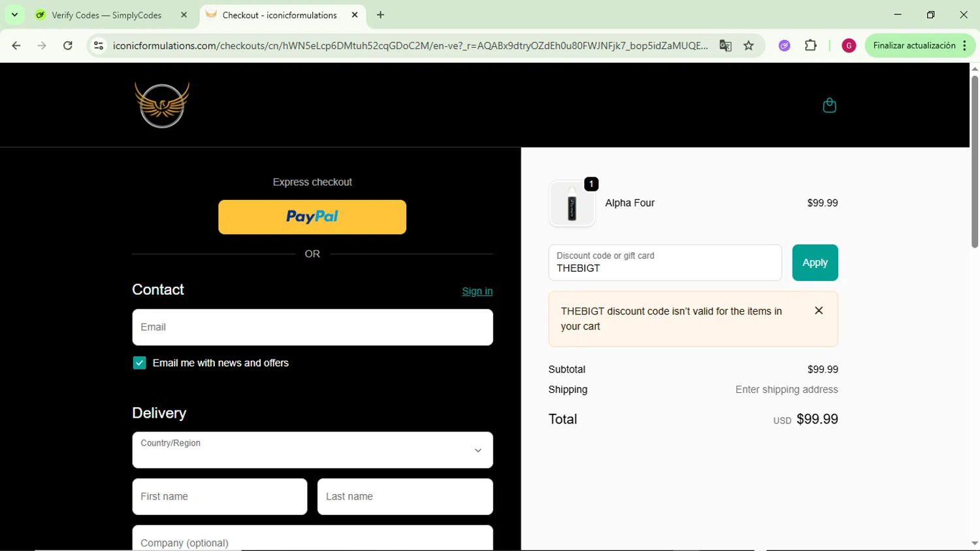Image resolution: width=980 pixels, height=551 pixels.
Task: Toggle Email me with news and offers
Action: [x=139, y=363]
